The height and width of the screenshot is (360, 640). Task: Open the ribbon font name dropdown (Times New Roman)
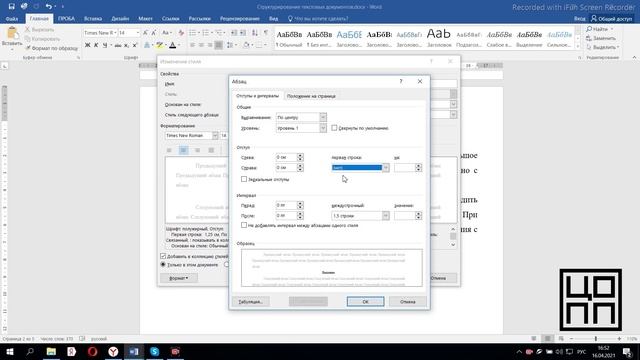pos(116,33)
